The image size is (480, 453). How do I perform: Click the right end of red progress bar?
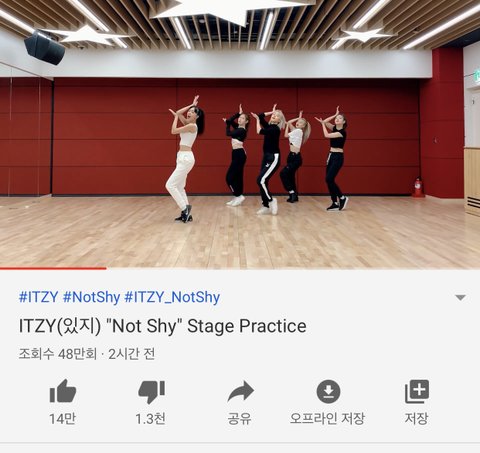106,268
